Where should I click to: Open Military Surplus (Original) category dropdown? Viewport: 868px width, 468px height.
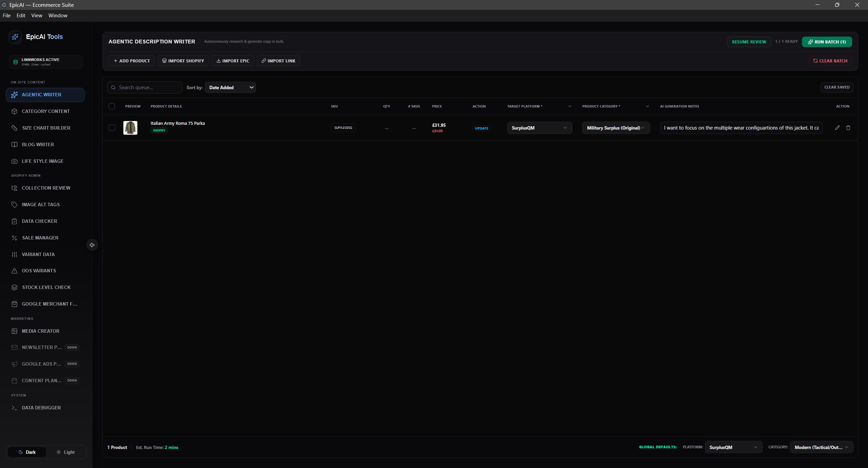[616, 128]
